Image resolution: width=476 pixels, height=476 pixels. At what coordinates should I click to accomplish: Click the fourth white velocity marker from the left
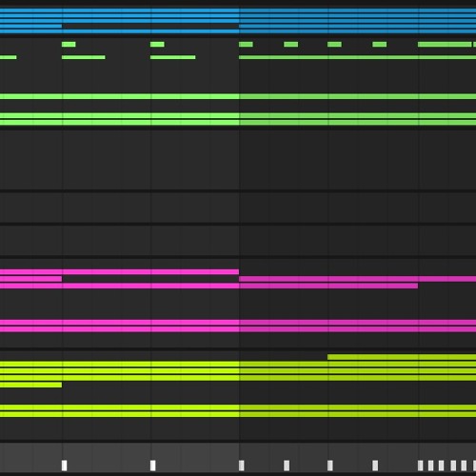coord(287,466)
